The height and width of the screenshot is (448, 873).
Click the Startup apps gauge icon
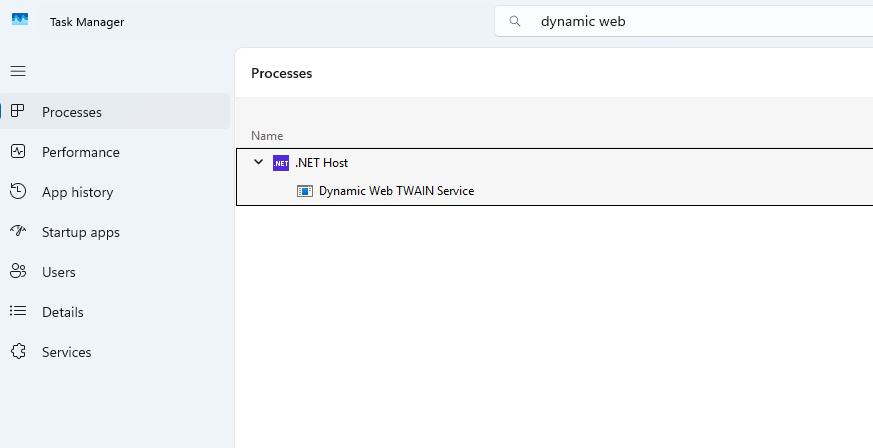pos(18,231)
